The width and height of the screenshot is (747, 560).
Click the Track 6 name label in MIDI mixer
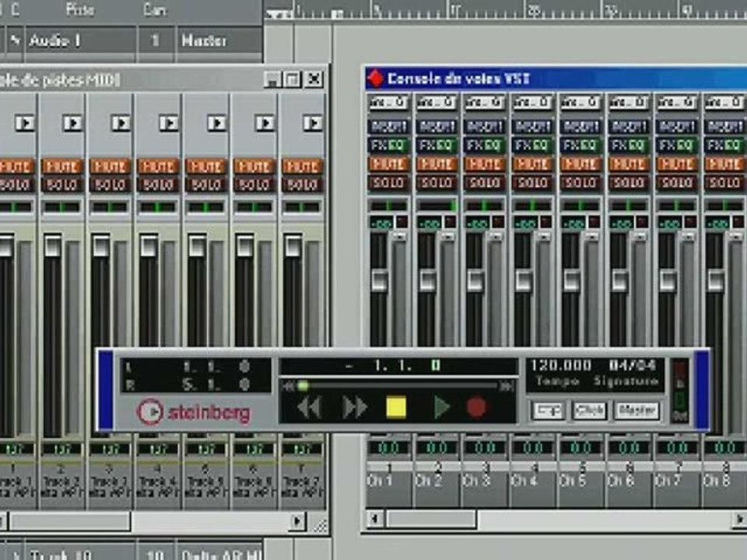click(x=254, y=481)
